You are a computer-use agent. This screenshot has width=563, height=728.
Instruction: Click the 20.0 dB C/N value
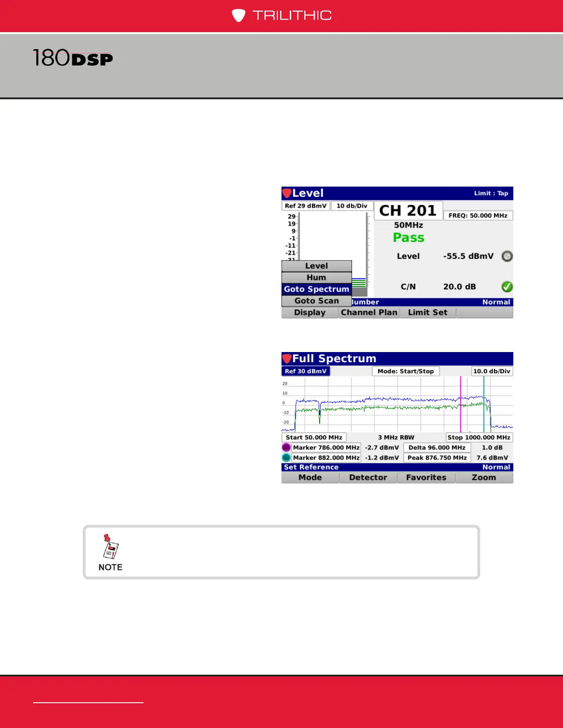point(460,287)
